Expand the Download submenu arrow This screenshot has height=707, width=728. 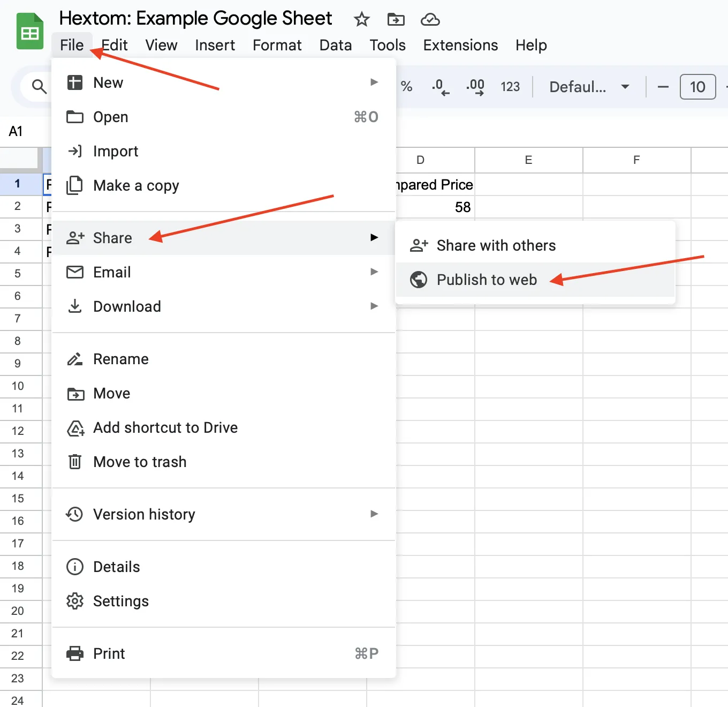pyautogui.click(x=374, y=306)
